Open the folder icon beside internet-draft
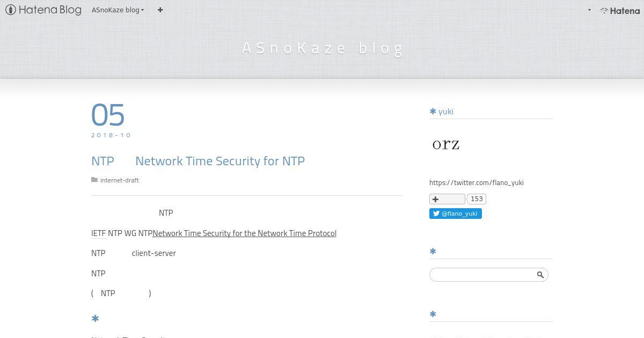 [94, 180]
